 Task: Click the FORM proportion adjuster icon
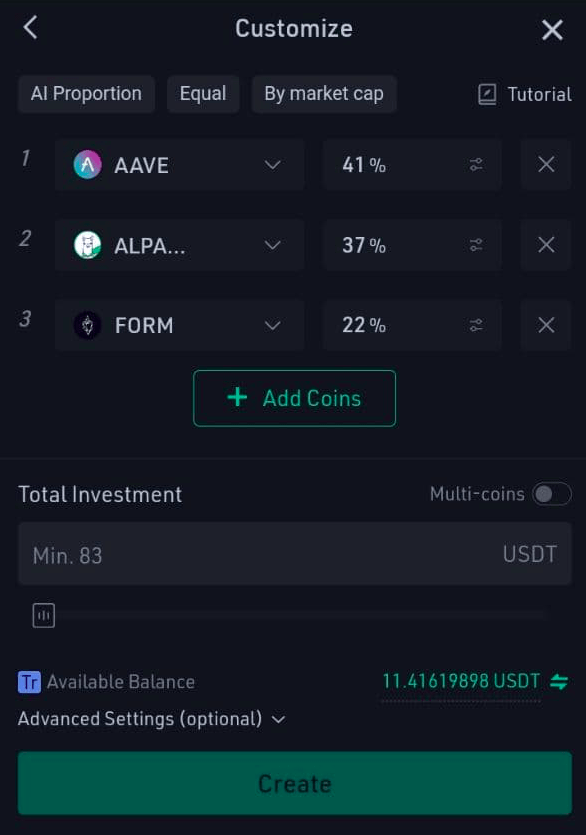click(478, 325)
